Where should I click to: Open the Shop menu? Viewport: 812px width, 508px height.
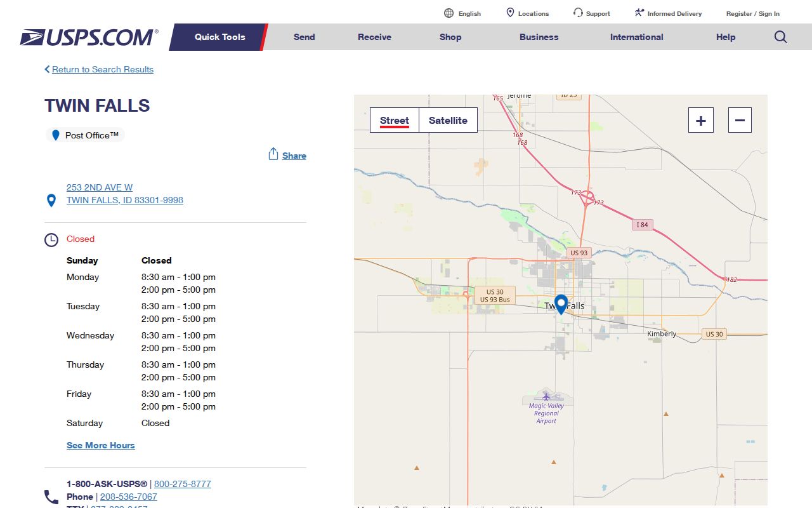point(450,37)
